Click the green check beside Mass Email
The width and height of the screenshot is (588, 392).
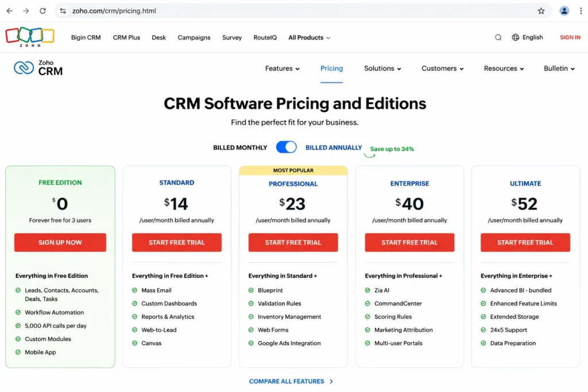134,290
